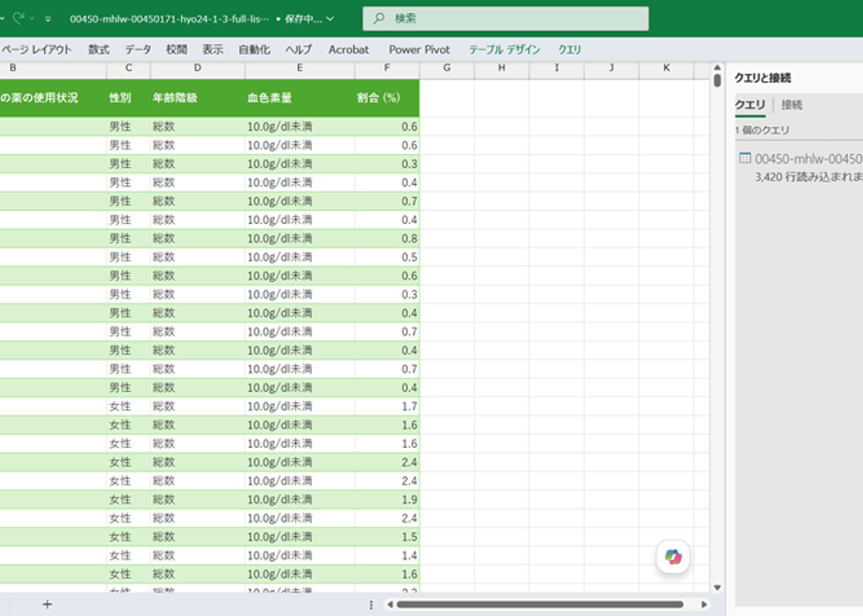Add a new sheet with plus button
Image resolution: width=863 pixels, height=616 pixels.
(x=48, y=605)
